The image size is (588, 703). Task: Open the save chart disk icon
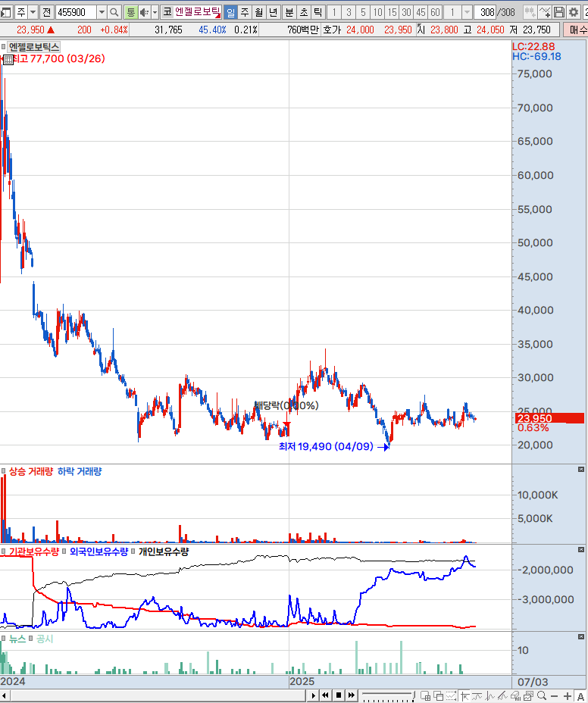[x=559, y=12]
